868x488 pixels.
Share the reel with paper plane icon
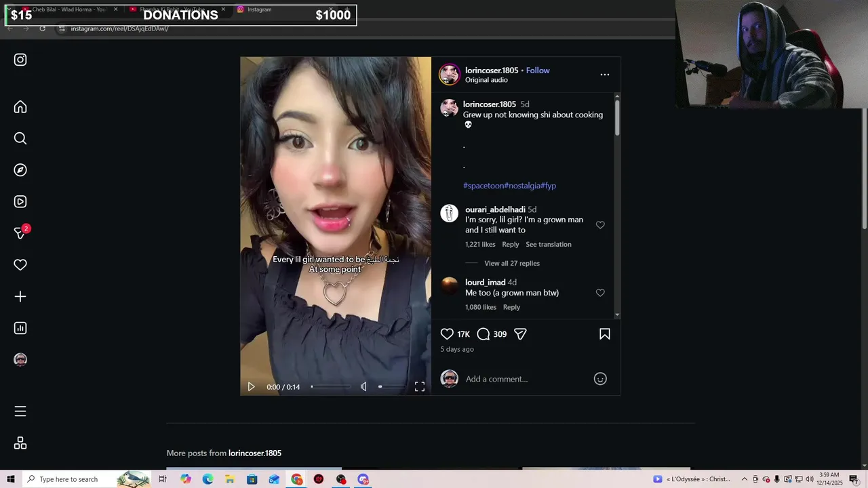point(520,334)
